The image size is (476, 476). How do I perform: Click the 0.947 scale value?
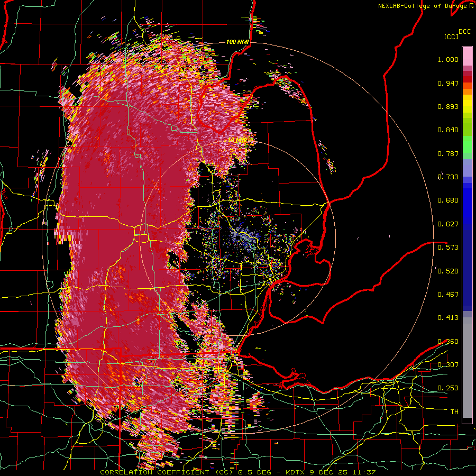(448, 83)
